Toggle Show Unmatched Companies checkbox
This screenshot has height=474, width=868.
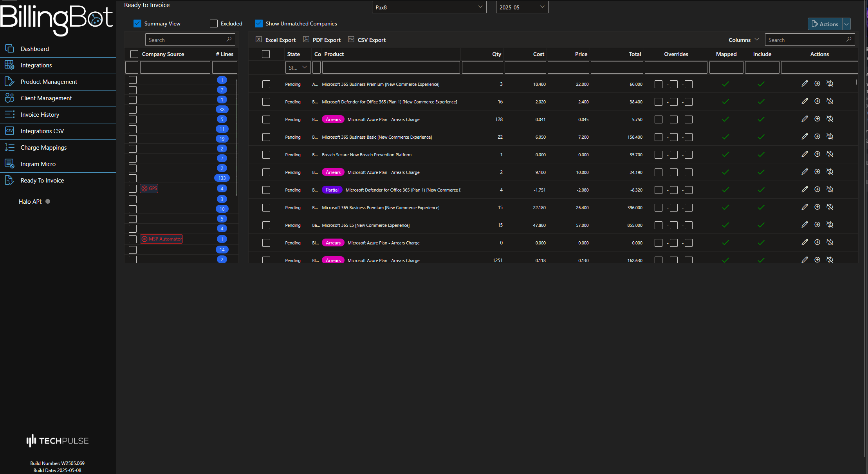pos(259,24)
